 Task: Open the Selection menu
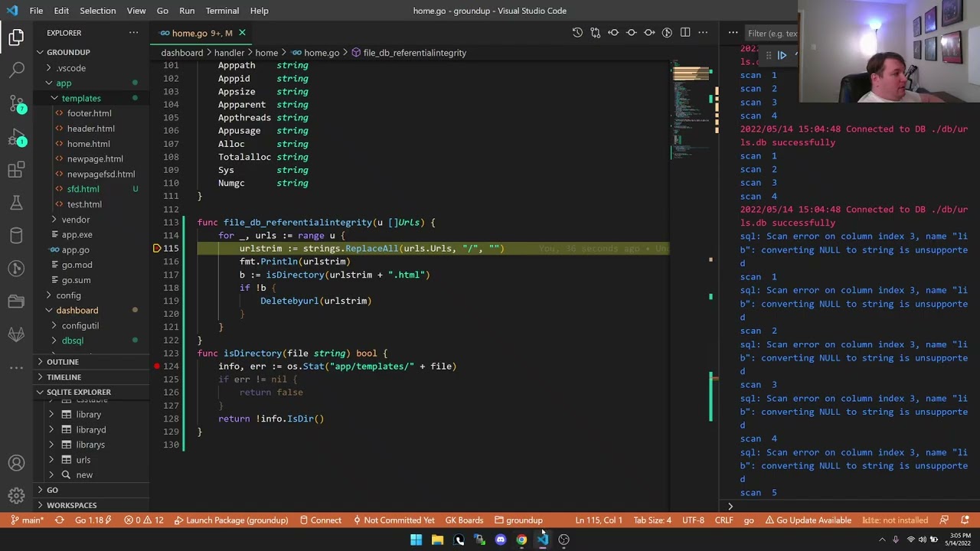tap(98, 11)
